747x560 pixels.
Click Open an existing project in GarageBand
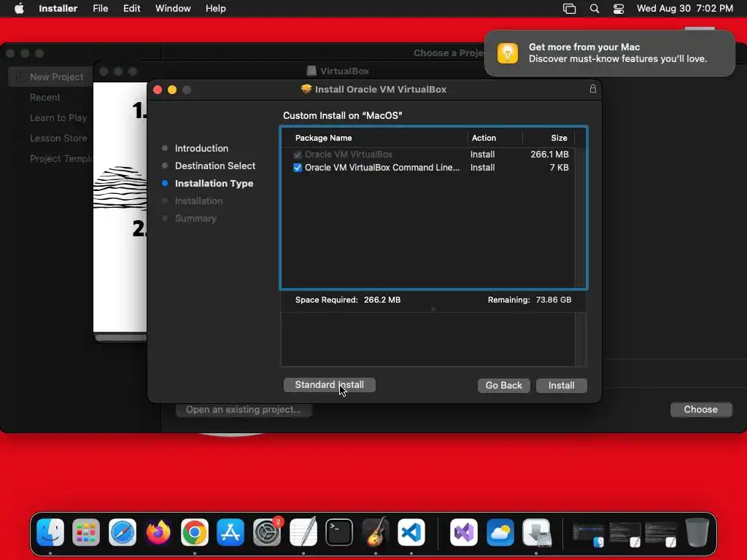(x=244, y=410)
